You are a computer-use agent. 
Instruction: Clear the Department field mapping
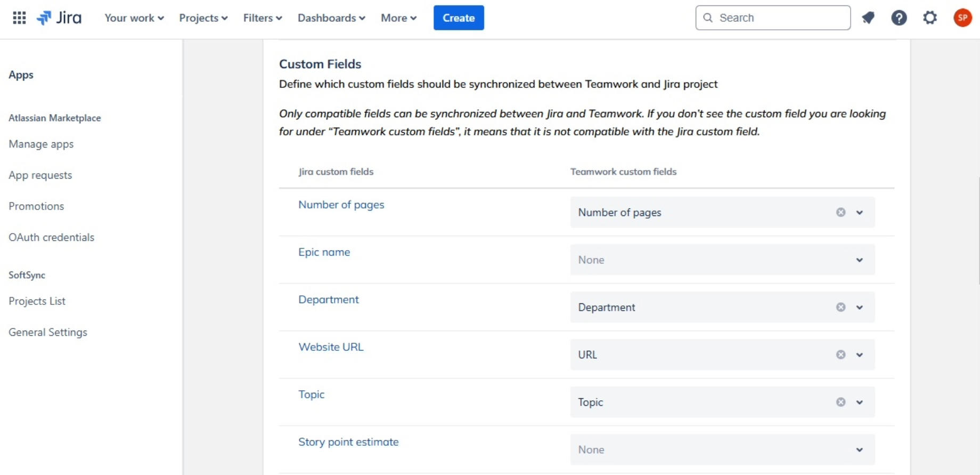pos(840,307)
